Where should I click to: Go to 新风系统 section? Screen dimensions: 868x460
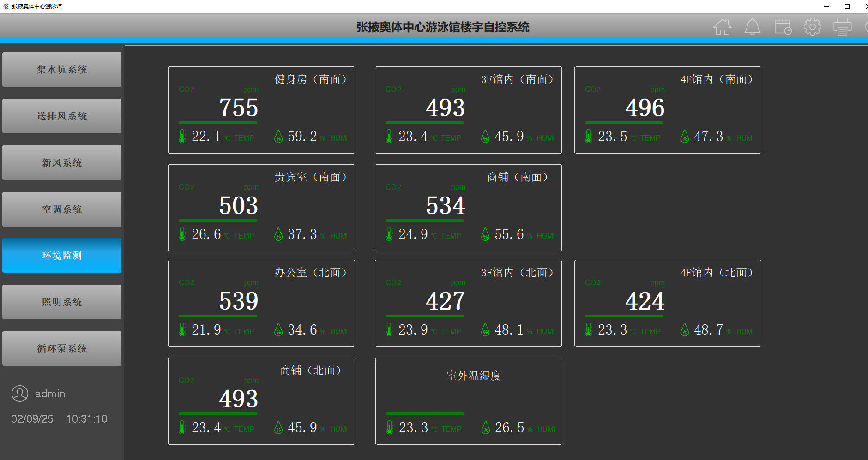pos(62,163)
